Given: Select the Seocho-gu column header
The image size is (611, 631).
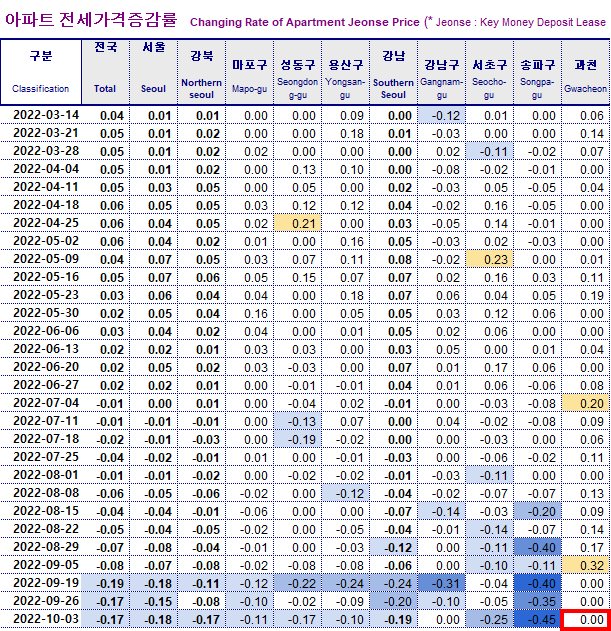Looking at the screenshot, I should click(489, 72).
